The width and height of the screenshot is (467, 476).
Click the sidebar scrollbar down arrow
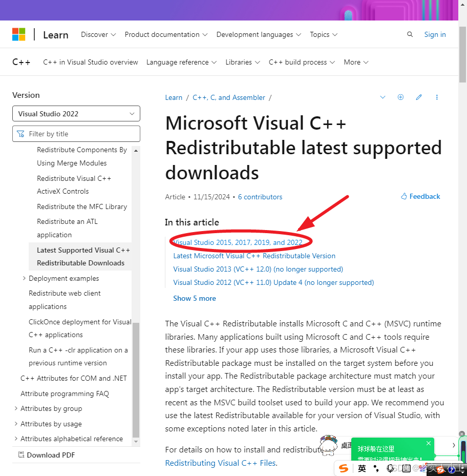click(136, 442)
